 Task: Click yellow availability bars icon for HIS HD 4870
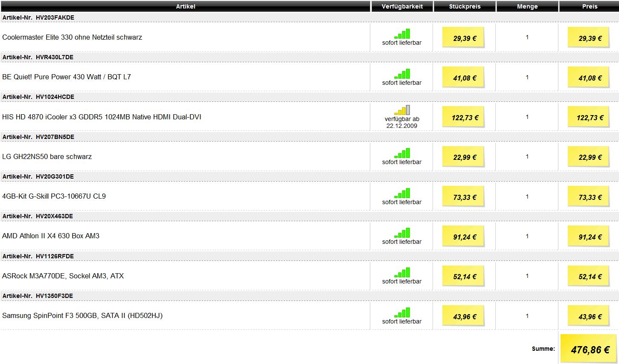point(402,110)
